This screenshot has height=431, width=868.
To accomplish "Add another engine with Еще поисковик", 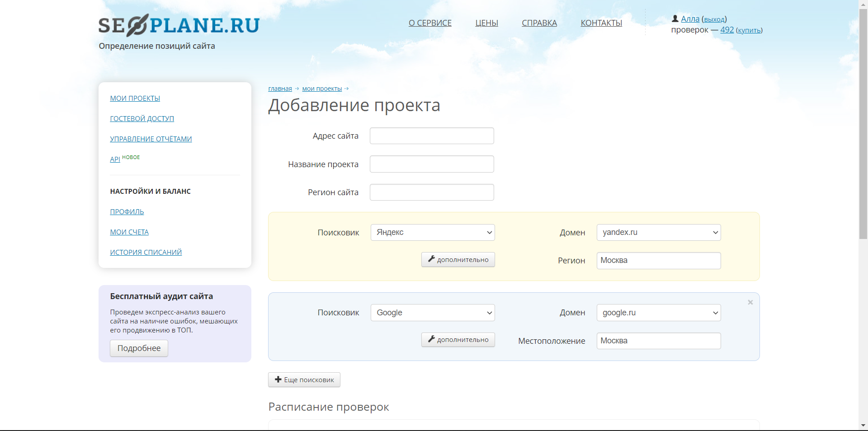I will (304, 380).
